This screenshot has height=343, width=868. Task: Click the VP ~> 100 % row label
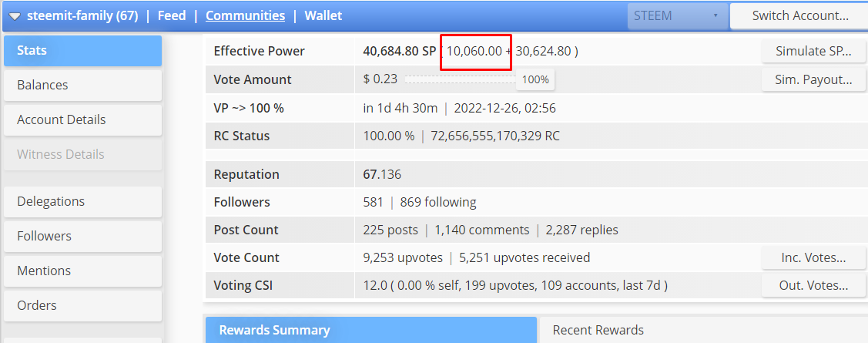pyautogui.click(x=249, y=108)
